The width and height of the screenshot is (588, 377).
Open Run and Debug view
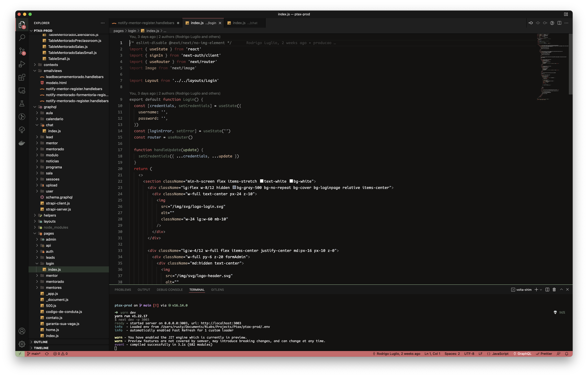pos(22,64)
